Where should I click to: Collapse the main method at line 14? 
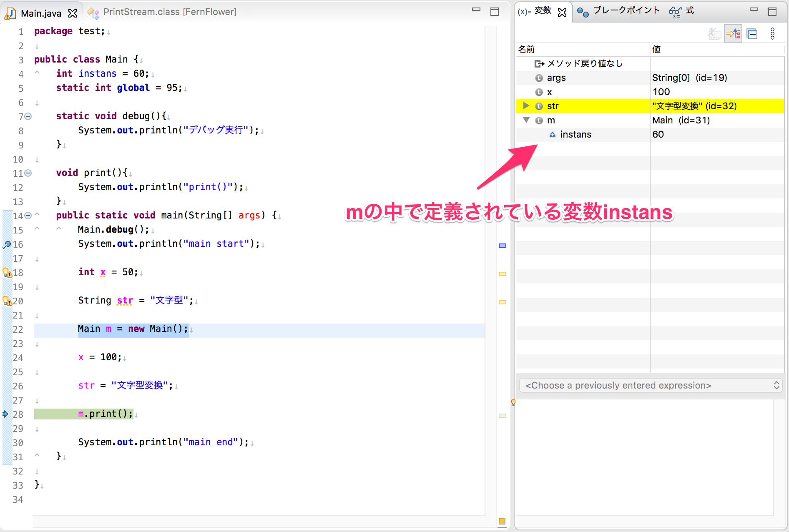[28, 216]
